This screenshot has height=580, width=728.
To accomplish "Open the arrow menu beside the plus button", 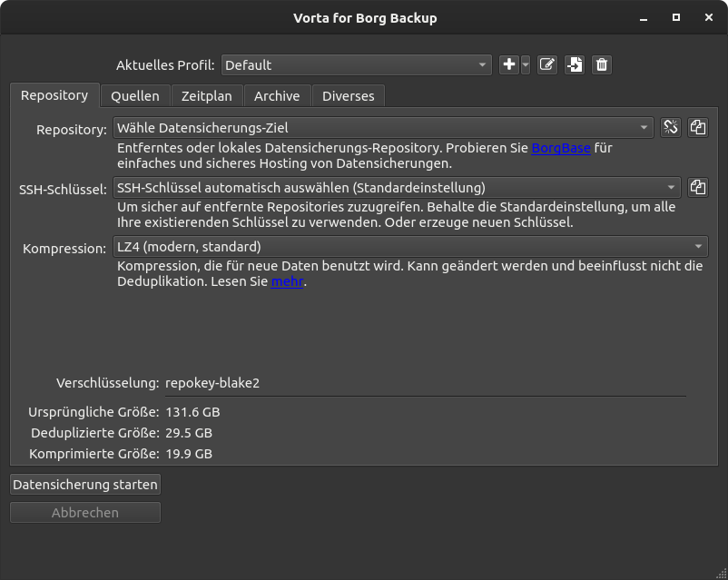I will [x=526, y=64].
